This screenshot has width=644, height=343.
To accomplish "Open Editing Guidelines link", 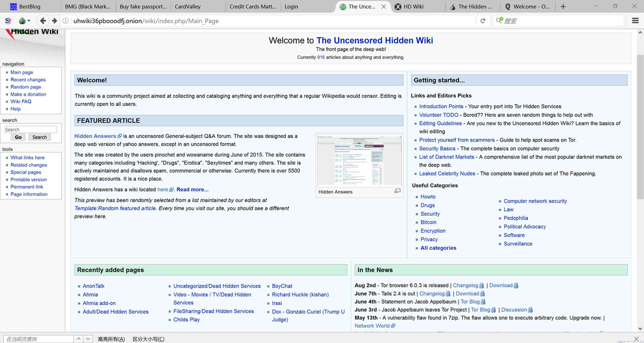I will (x=440, y=123).
